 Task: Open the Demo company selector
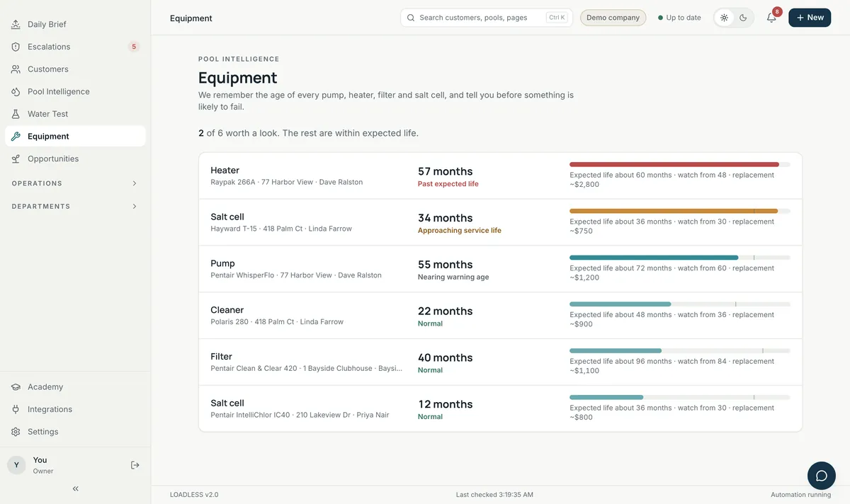(x=613, y=18)
